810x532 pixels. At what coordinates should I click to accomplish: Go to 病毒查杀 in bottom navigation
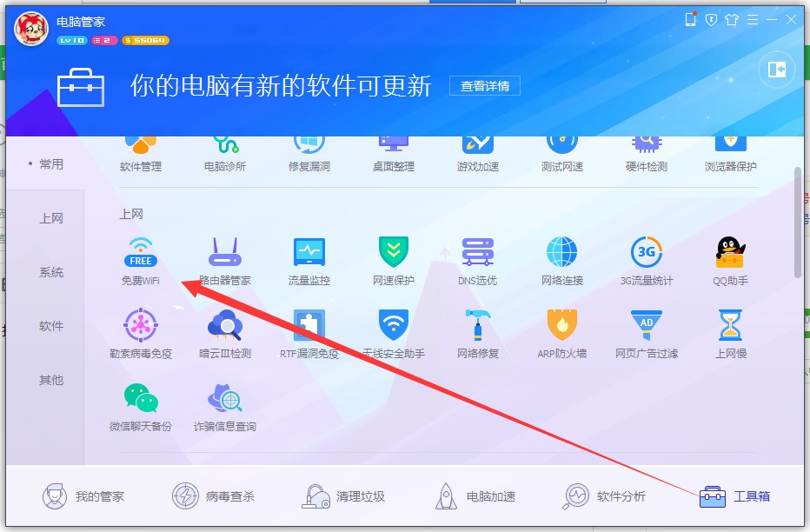click(x=213, y=496)
